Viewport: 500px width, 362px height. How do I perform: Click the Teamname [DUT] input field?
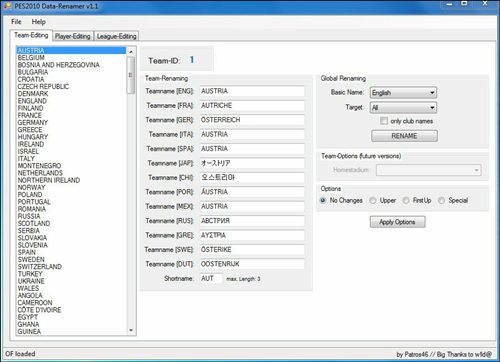click(x=252, y=264)
